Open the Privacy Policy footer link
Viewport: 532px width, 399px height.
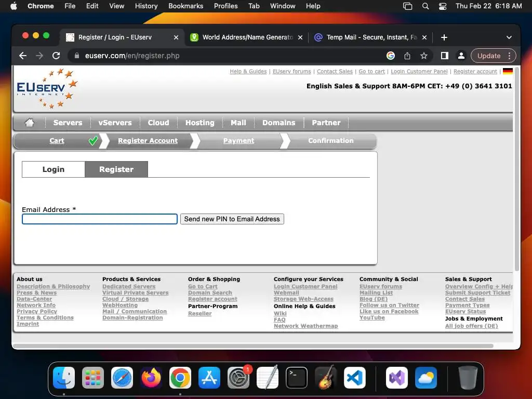37,312
